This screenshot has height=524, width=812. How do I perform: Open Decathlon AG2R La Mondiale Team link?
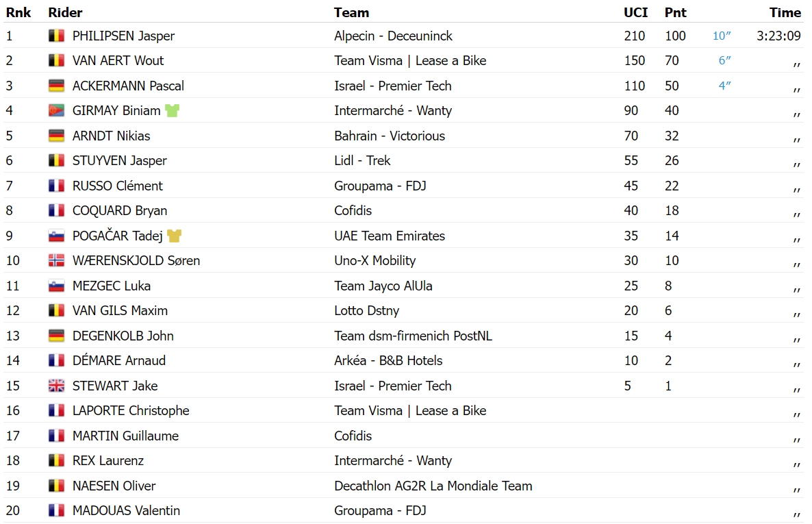coord(433,486)
